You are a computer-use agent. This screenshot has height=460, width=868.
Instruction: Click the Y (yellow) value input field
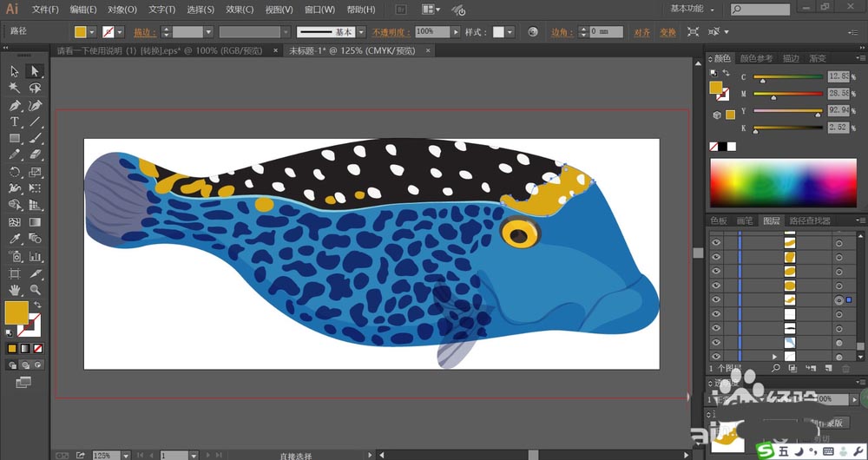tap(840, 111)
